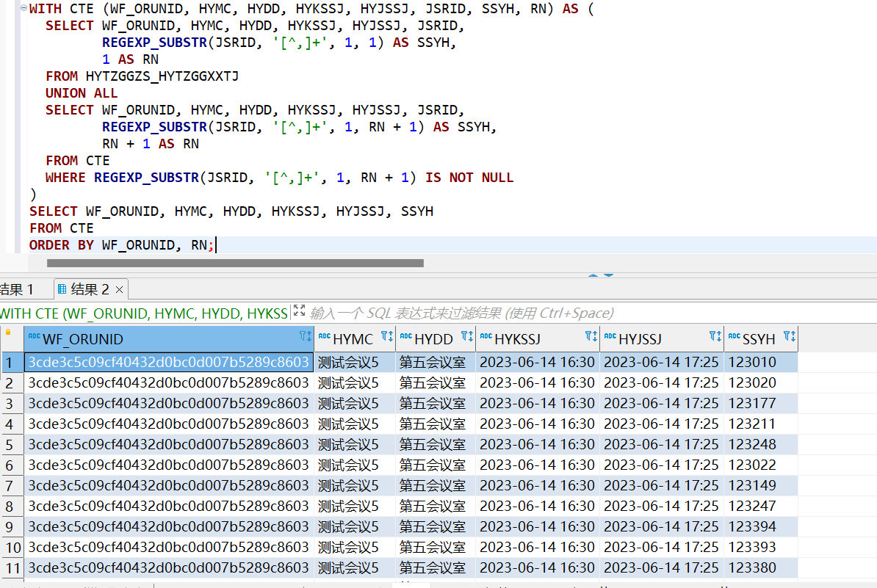The height and width of the screenshot is (588, 877).
Task: Select SSYH cell 123248
Action: (761, 444)
